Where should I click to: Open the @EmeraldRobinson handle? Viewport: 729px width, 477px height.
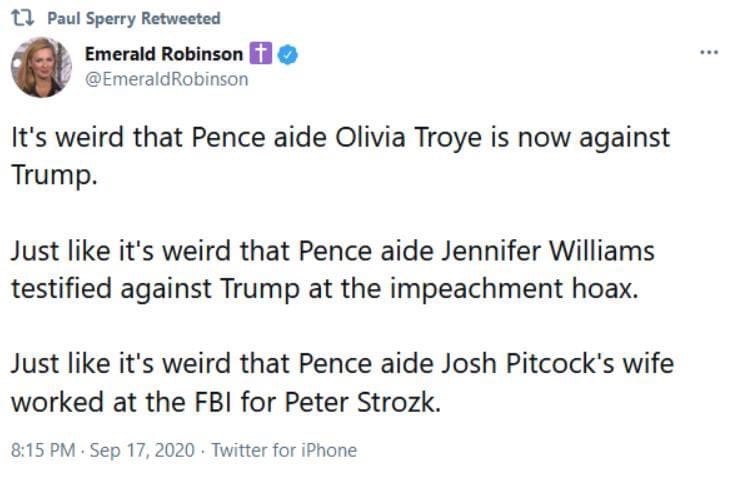pyautogui.click(x=166, y=79)
